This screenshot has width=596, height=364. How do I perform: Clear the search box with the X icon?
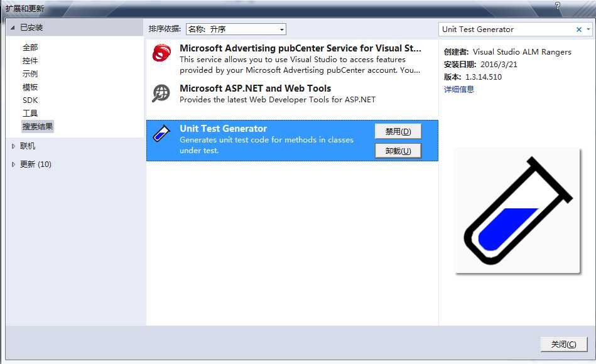pos(579,29)
